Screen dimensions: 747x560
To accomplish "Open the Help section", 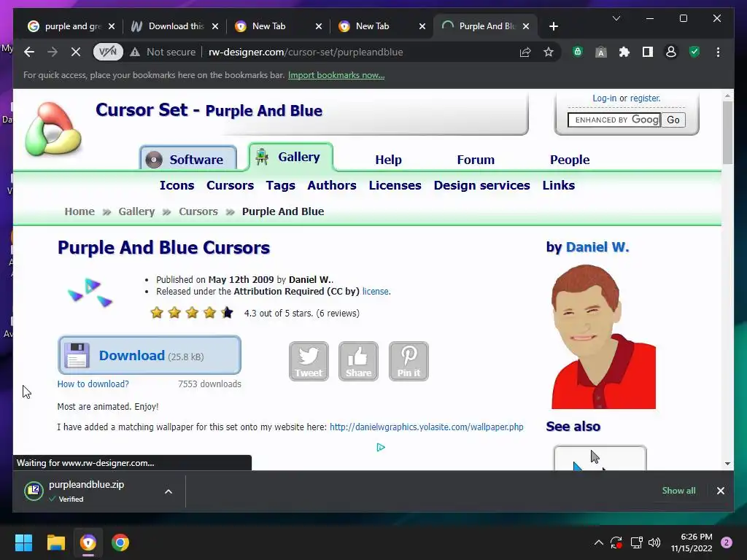I will [x=388, y=160].
